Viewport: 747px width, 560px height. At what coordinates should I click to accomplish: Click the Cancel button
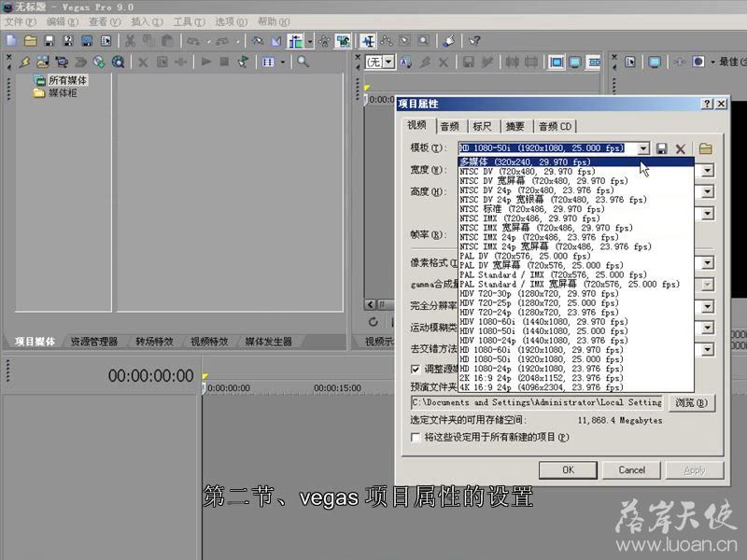(632, 470)
